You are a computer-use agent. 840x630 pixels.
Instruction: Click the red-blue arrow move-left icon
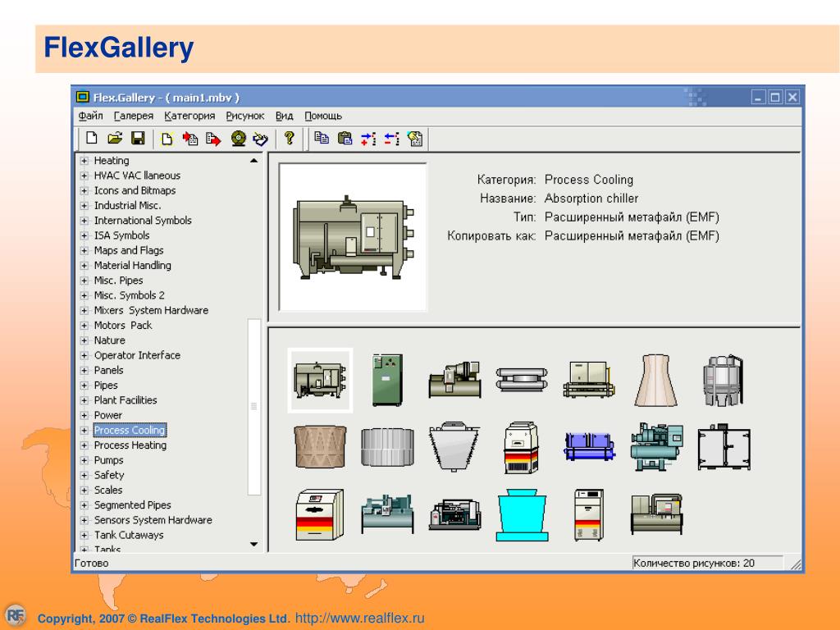pos(391,139)
